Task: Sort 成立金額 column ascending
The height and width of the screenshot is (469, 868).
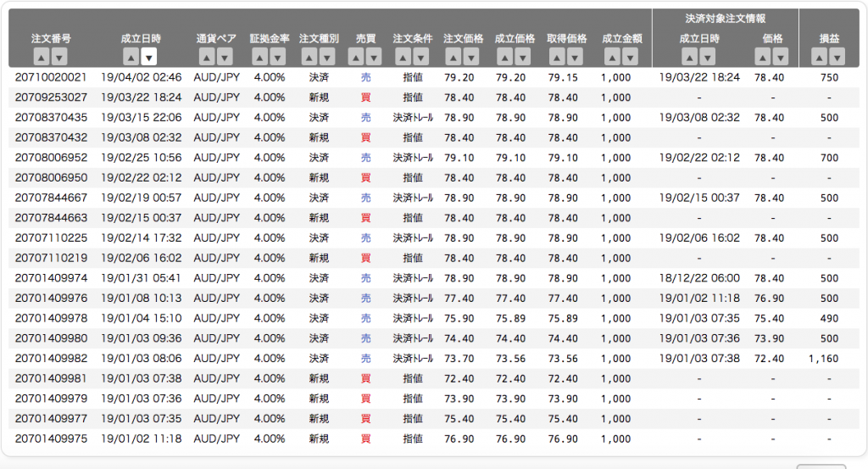Action: [612, 57]
